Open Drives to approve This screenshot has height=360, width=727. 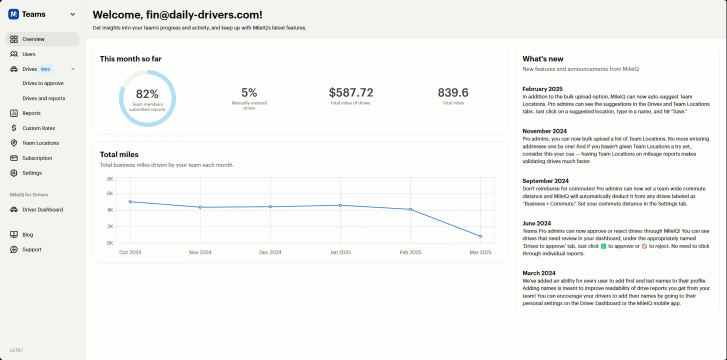[x=43, y=84]
